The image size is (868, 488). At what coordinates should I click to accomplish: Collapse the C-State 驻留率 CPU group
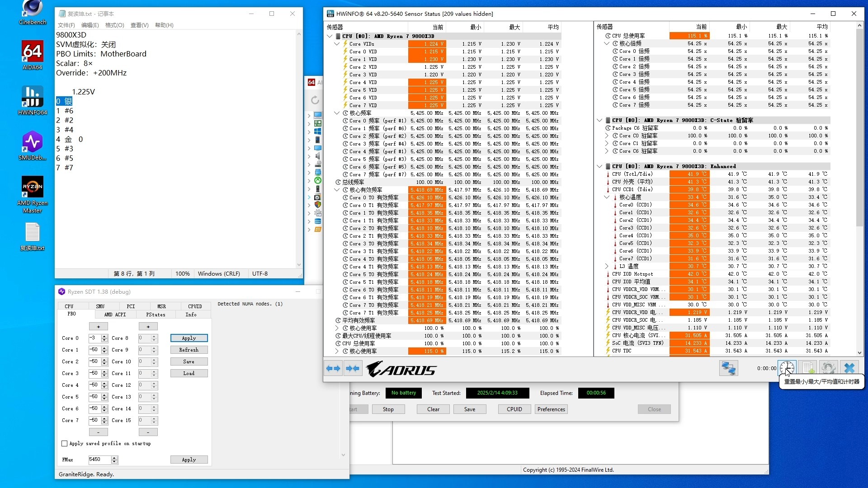tap(599, 120)
